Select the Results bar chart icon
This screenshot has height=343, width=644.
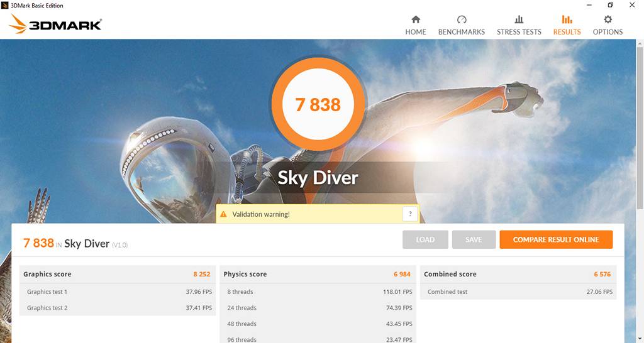tap(567, 20)
